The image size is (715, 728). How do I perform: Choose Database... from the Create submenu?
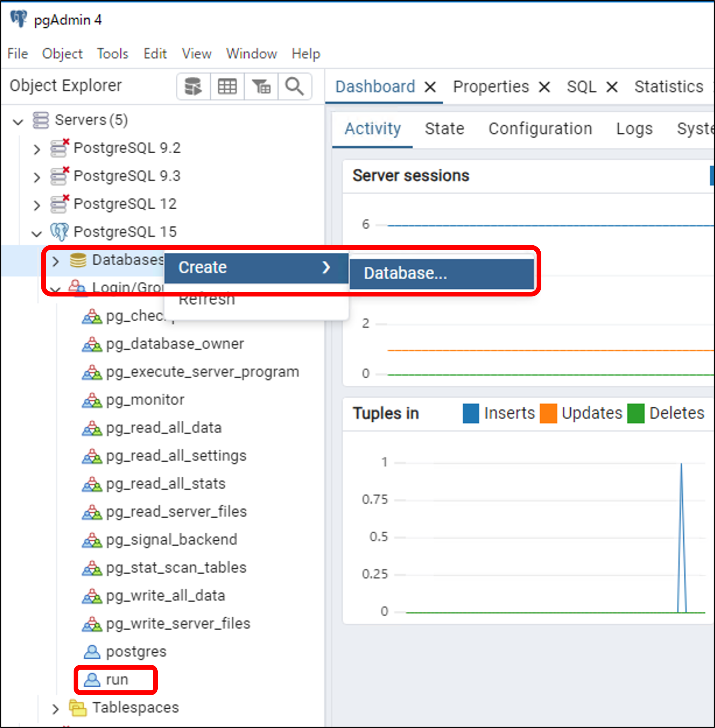pos(442,273)
